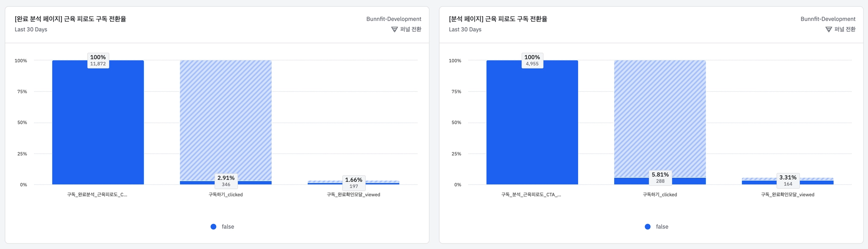The width and height of the screenshot is (868, 249).
Task: Select the 5.81% 288 data label
Action: 660,177
